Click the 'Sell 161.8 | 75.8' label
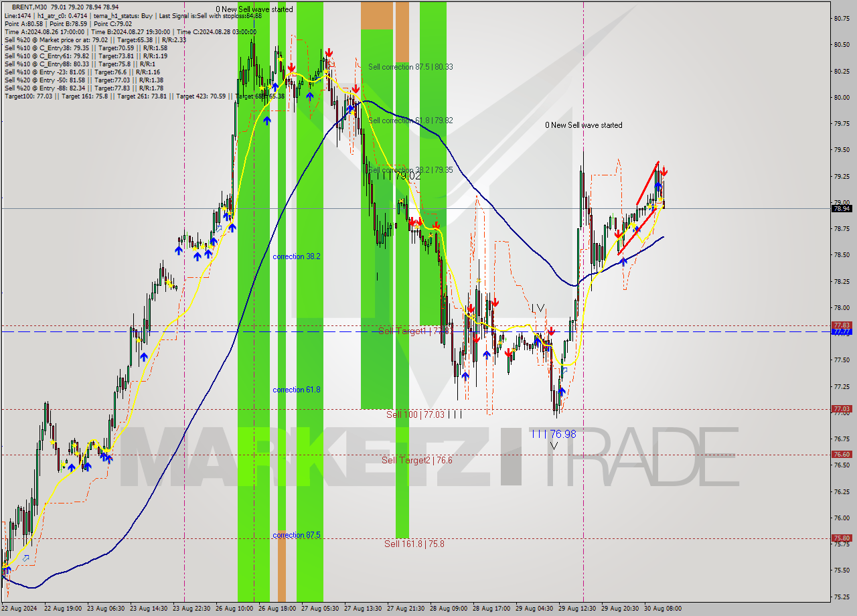Screen dimensions: 857x616 [x=414, y=544]
